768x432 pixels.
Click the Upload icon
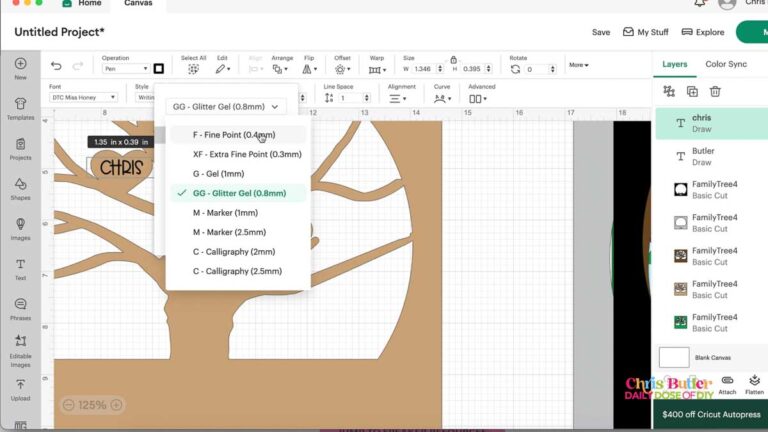click(20, 388)
